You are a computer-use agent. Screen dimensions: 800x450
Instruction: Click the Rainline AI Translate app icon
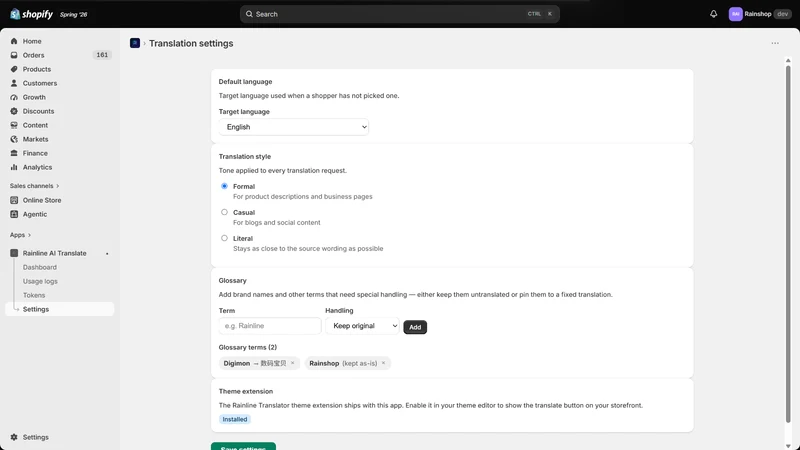tap(14, 253)
